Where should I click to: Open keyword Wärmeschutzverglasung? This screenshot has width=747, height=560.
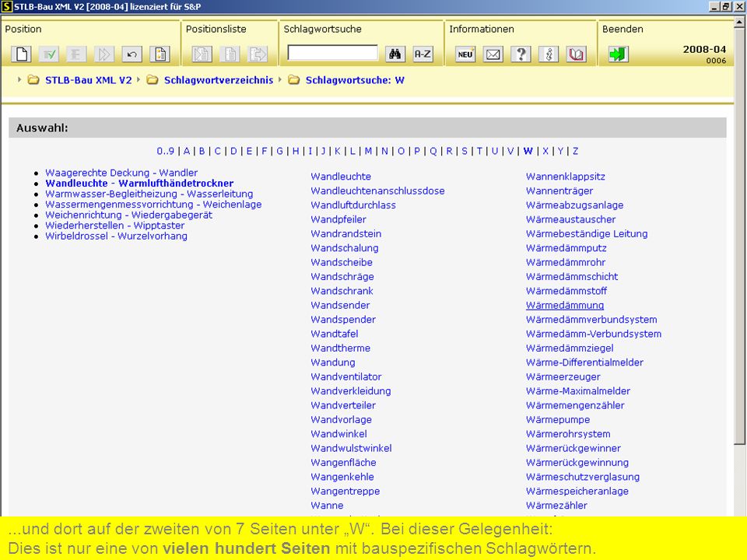(583, 477)
